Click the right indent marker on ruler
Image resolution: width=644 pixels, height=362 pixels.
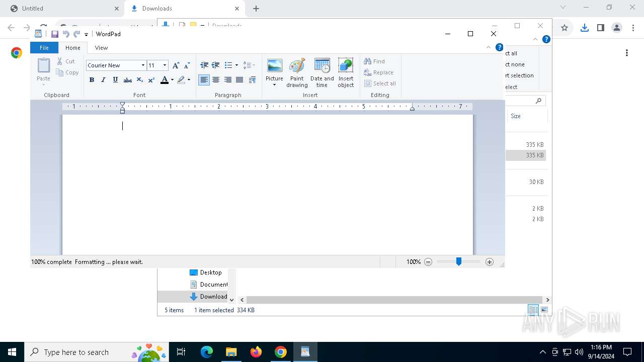(x=412, y=108)
